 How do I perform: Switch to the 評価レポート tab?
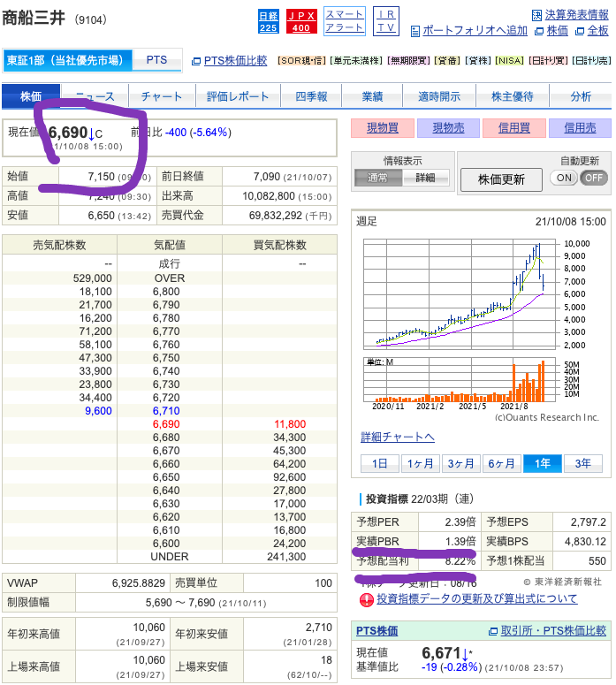238,96
